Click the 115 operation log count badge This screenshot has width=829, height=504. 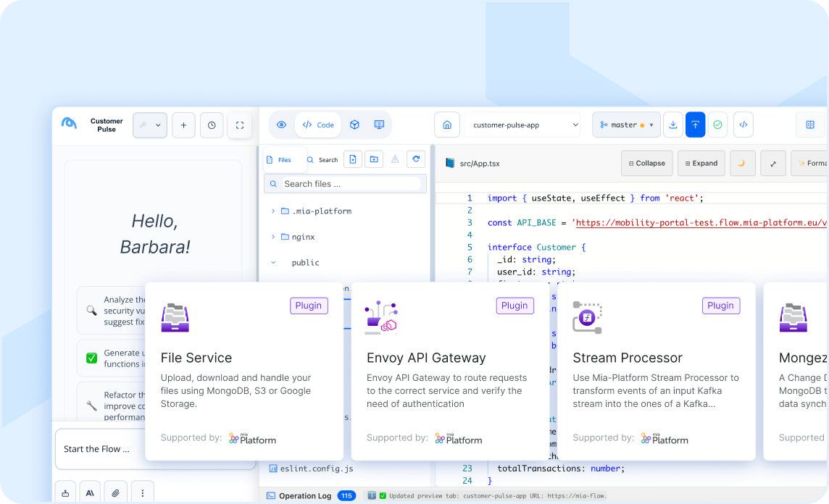coord(346,495)
